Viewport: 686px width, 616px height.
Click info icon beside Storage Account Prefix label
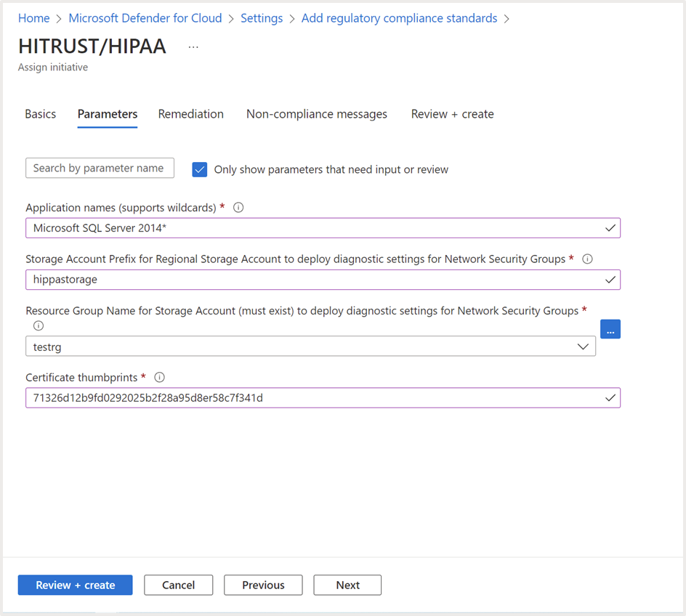[x=588, y=259]
